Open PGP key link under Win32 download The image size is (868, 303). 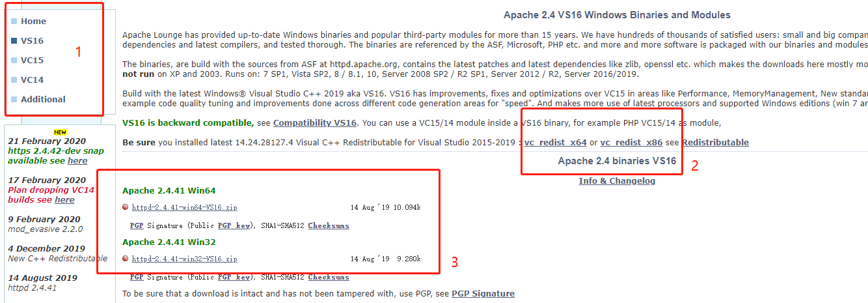pyautogui.click(x=234, y=277)
